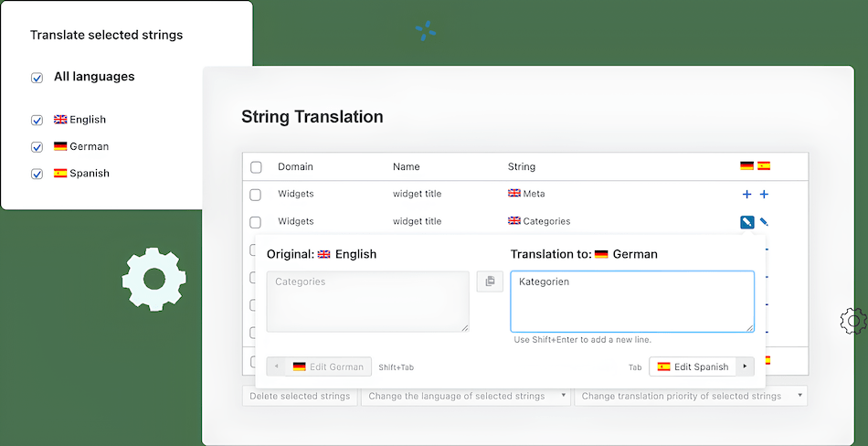Click the large white gear icon

pyautogui.click(x=153, y=279)
